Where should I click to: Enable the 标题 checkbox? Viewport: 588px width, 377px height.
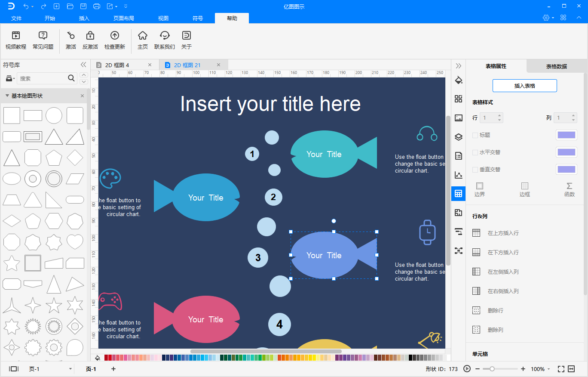[475, 135]
